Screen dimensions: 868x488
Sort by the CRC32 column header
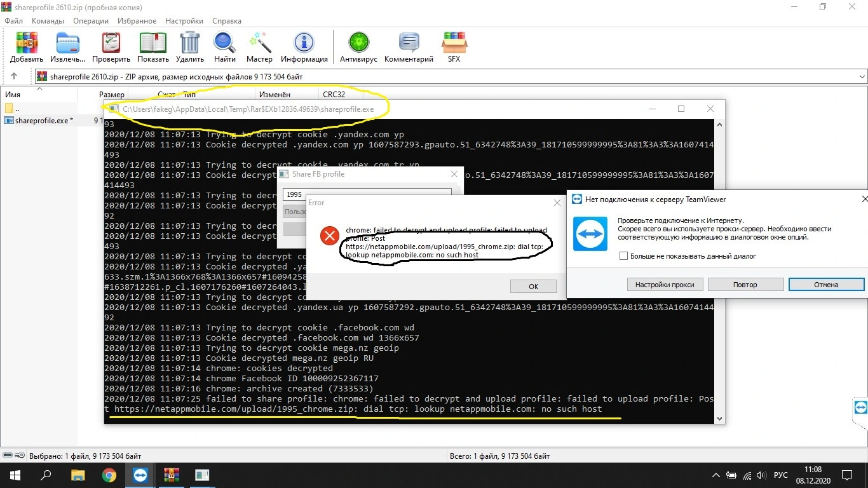pyautogui.click(x=334, y=95)
